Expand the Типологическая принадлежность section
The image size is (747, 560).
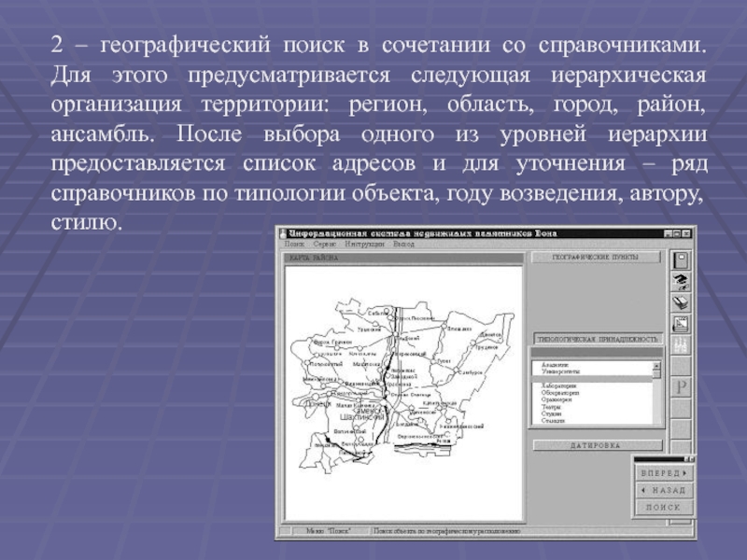pyautogui.click(x=598, y=339)
